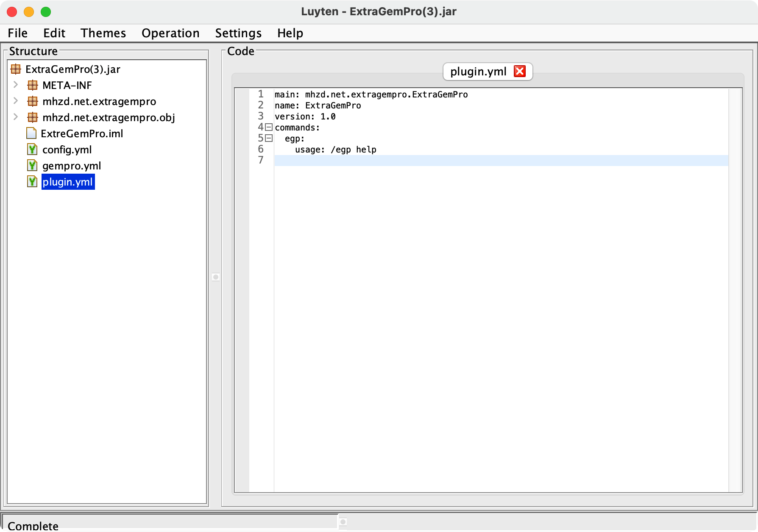Click the plugin.yml YAML file icon in tree
The width and height of the screenshot is (758, 532).
coord(32,182)
